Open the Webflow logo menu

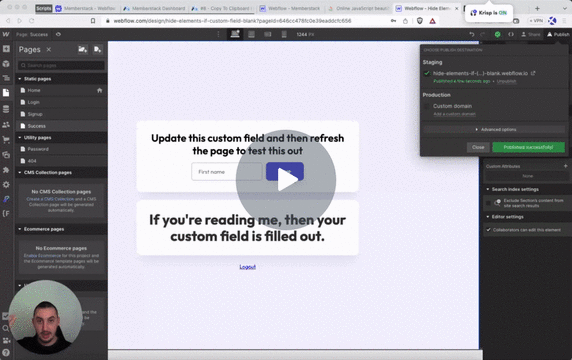click(6, 34)
